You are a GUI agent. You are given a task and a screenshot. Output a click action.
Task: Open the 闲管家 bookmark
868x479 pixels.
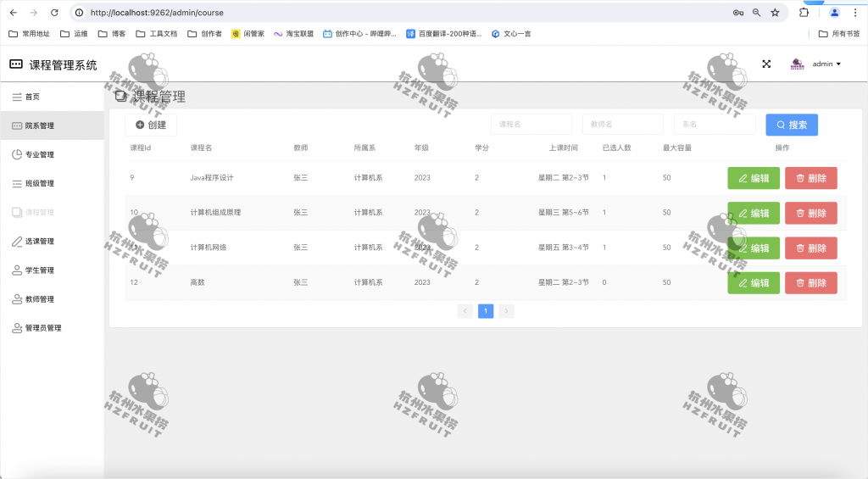(248, 34)
